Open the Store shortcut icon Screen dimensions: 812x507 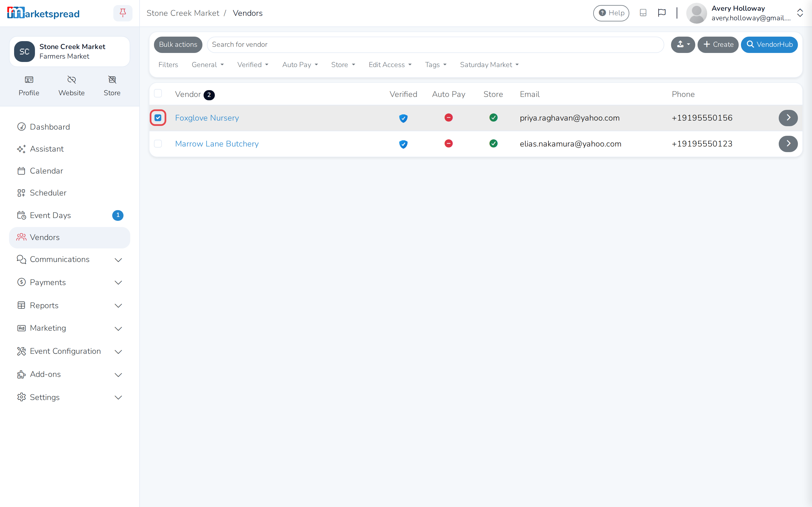pyautogui.click(x=112, y=80)
